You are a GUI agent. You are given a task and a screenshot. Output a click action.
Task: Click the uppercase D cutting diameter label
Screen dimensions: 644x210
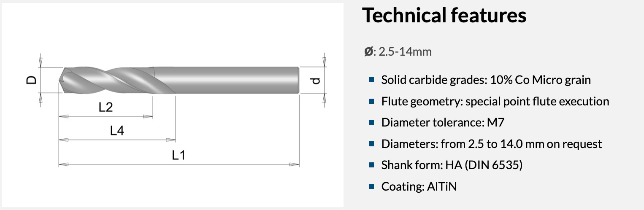point(31,80)
